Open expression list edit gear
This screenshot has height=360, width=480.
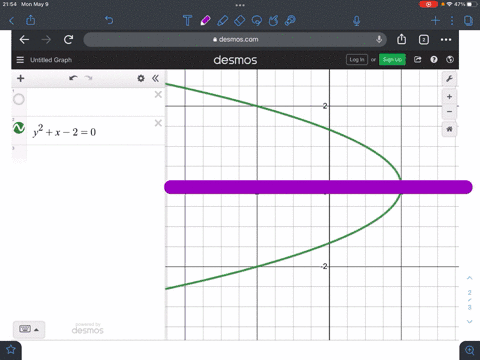coord(141,78)
